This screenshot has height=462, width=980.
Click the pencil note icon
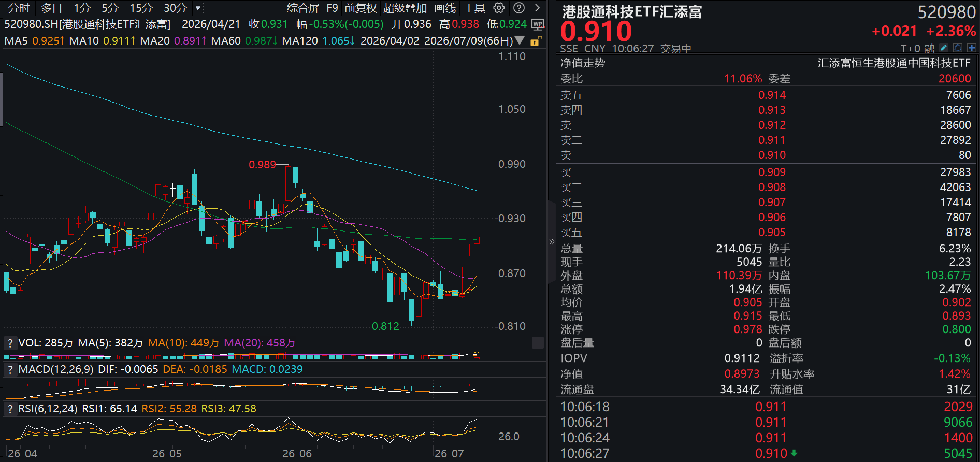[944, 48]
